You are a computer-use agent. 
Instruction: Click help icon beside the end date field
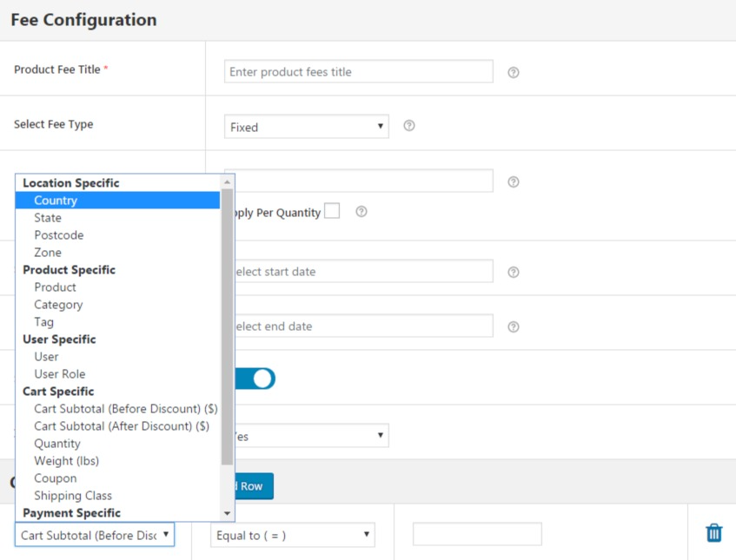tap(513, 327)
